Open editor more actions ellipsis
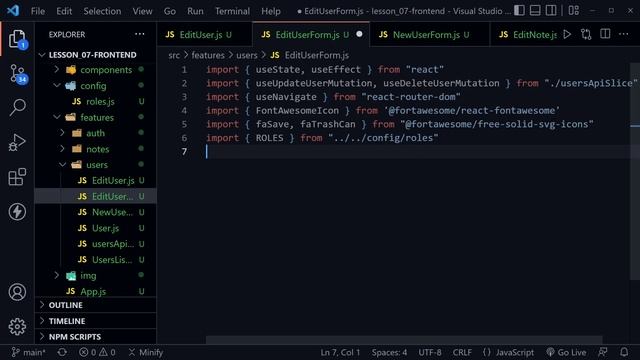 (x=624, y=34)
